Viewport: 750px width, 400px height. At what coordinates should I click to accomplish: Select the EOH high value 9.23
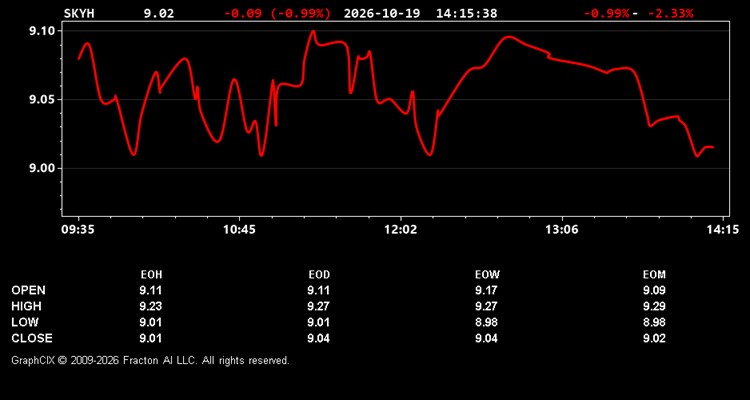[x=151, y=306]
